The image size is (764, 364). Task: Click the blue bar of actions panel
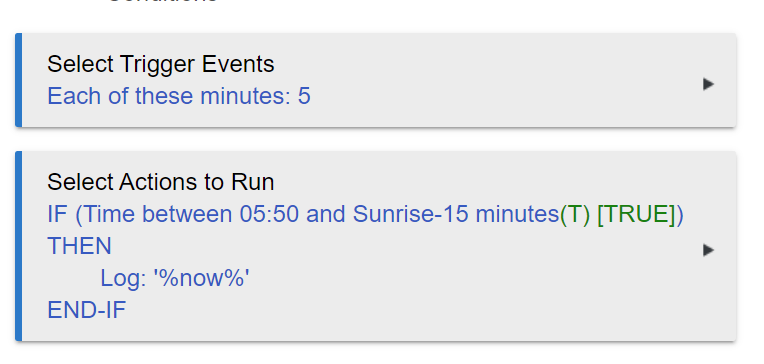(19, 246)
